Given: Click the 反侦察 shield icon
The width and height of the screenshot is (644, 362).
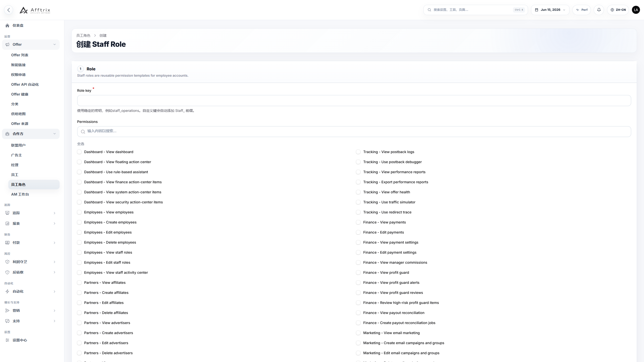Looking at the screenshot, I should [x=7, y=272].
